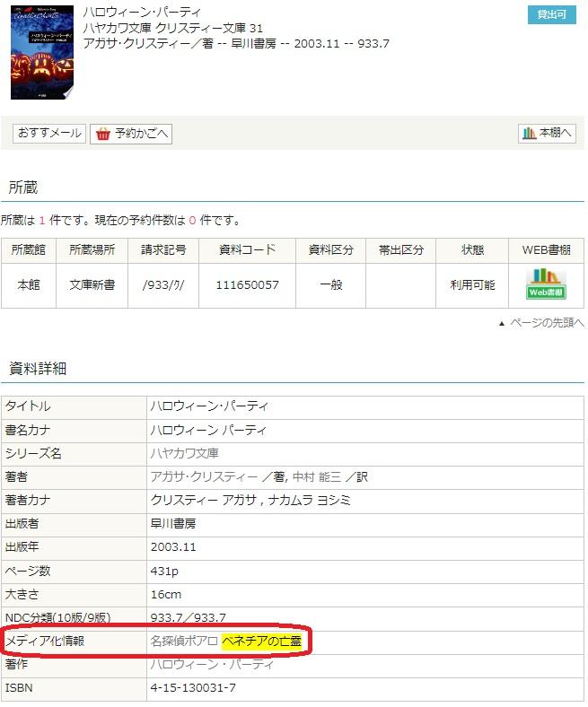This screenshot has height=707, width=588.
Task: Click the メディア化情報 row label
Action: 45,641
